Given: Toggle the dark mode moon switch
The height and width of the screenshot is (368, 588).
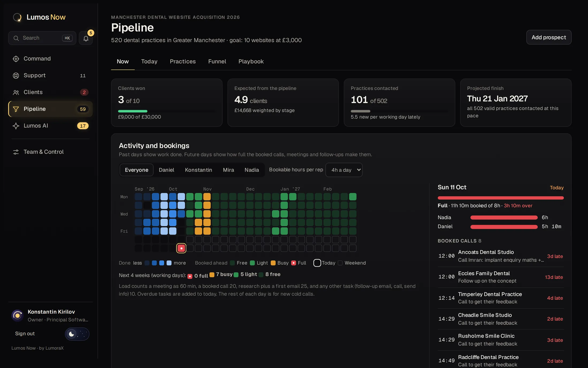Looking at the screenshot, I should tap(77, 334).
